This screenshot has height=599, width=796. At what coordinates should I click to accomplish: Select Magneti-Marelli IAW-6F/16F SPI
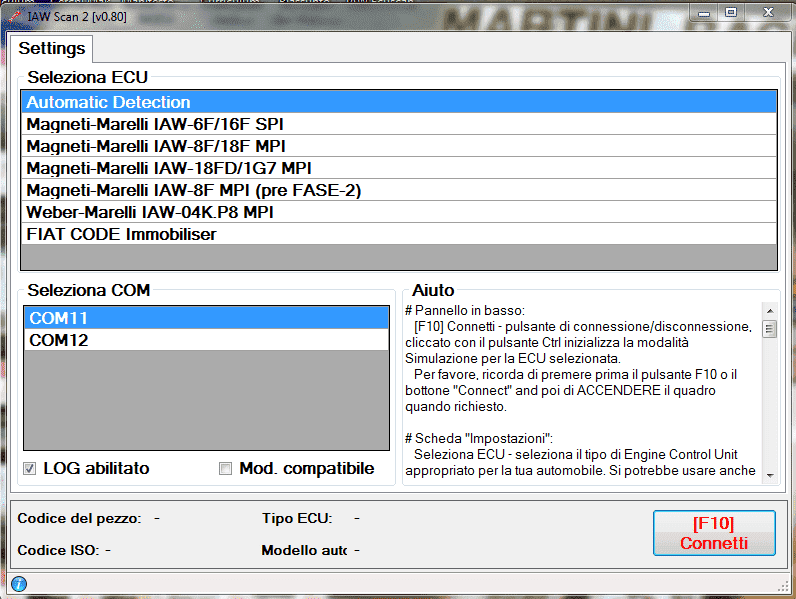click(399, 124)
